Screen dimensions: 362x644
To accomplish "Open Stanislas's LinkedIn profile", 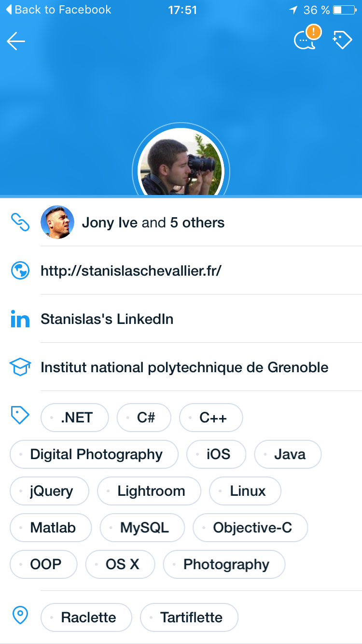I will point(107,319).
